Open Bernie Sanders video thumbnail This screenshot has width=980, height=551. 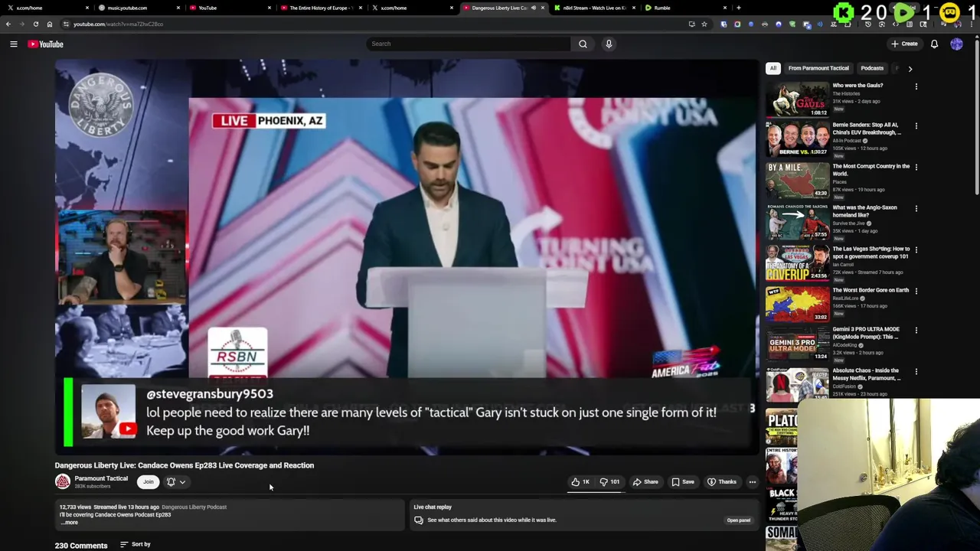797,140
